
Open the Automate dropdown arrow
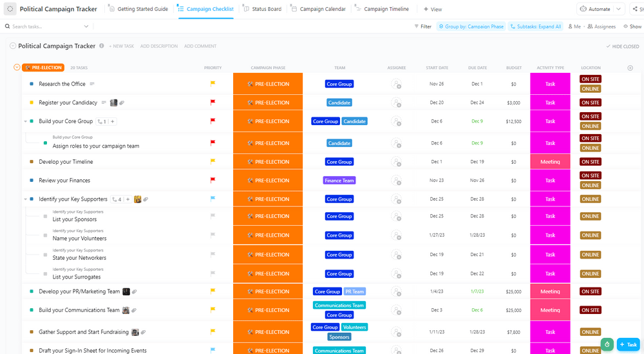tap(618, 9)
